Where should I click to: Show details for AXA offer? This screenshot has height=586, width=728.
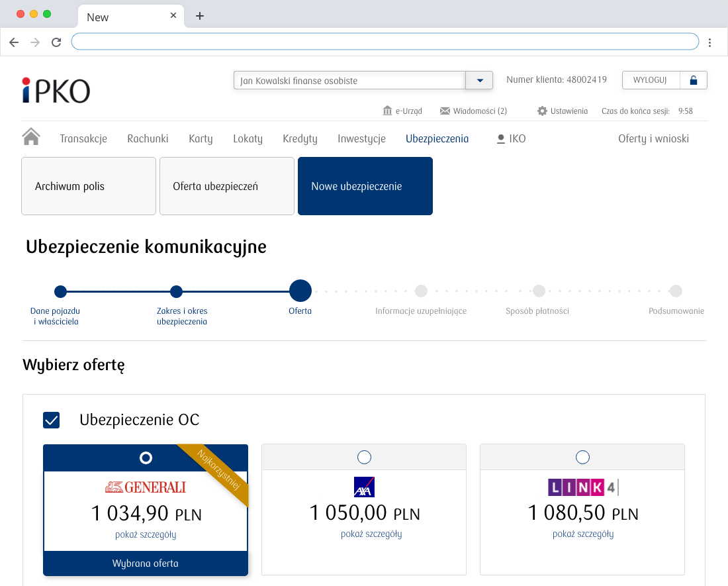coord(371,534)
